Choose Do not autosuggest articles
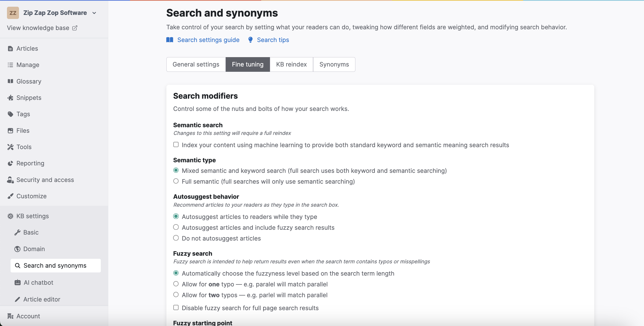Screen dimensions: 644x326 point(176,238)
